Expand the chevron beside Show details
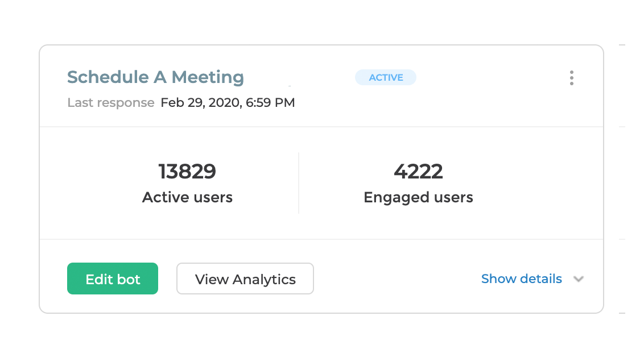This screenshot has width=644, height=349. point(578,279)
